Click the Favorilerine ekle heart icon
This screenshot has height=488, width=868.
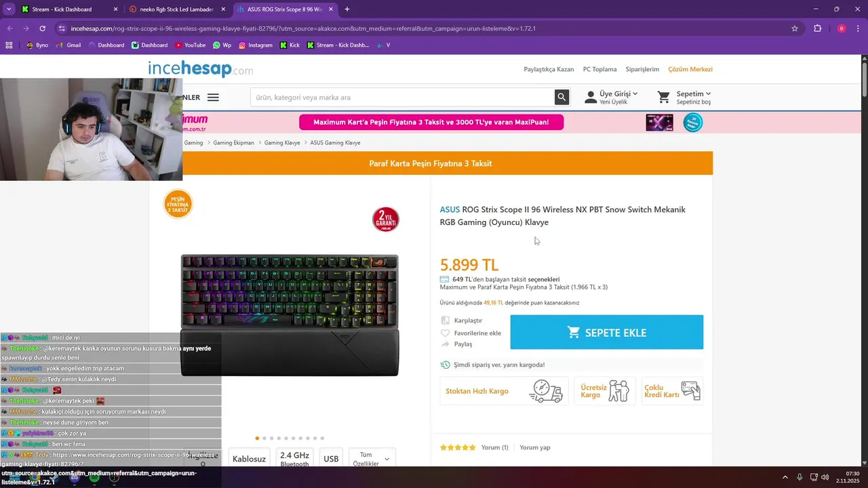[446, 333]
